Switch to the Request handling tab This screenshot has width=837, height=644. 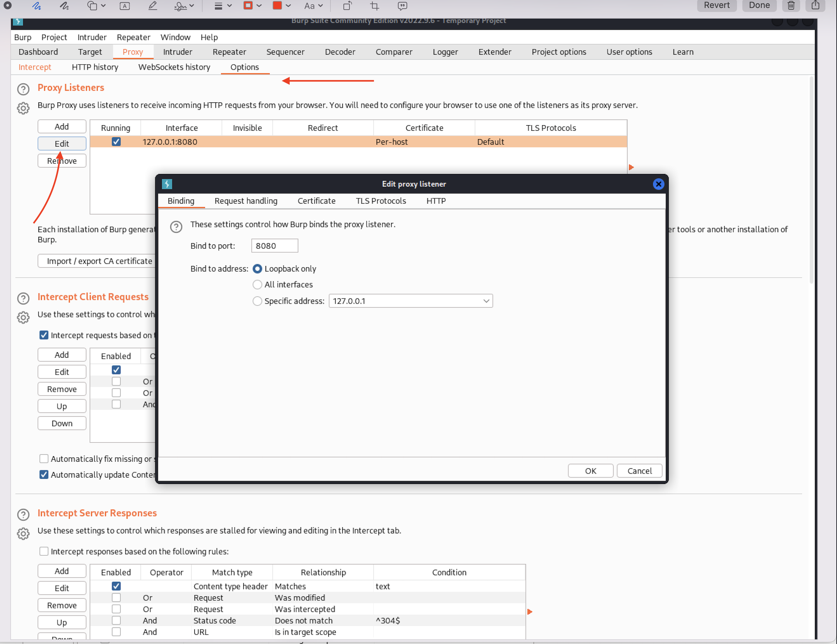(x=246, y=201)
